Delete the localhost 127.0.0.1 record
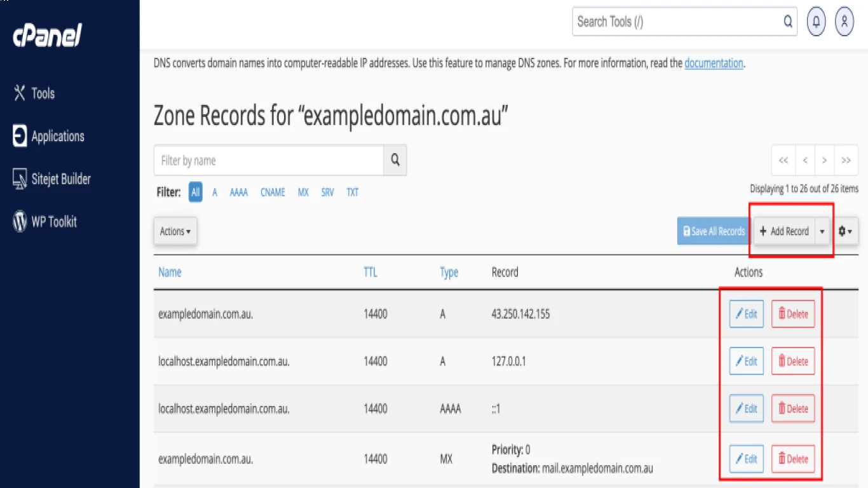The height and width of the screenshot is (488, 868). pos(793,361)
